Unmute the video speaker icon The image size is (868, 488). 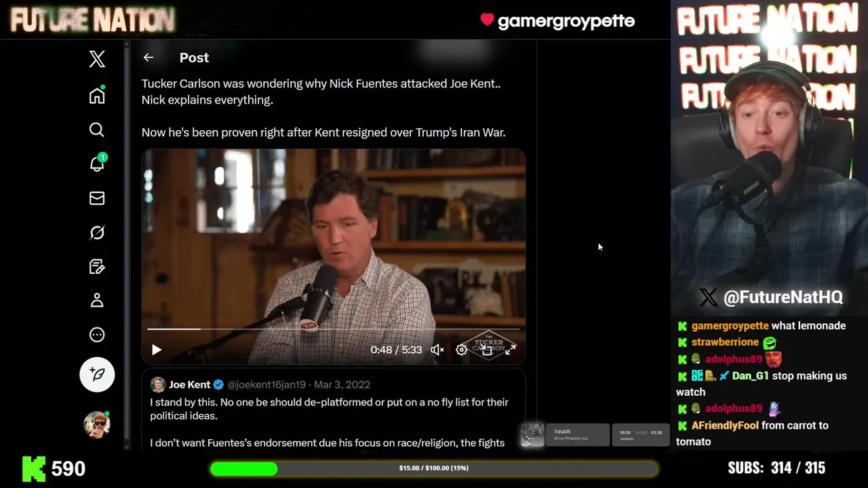tap(437, 350)
